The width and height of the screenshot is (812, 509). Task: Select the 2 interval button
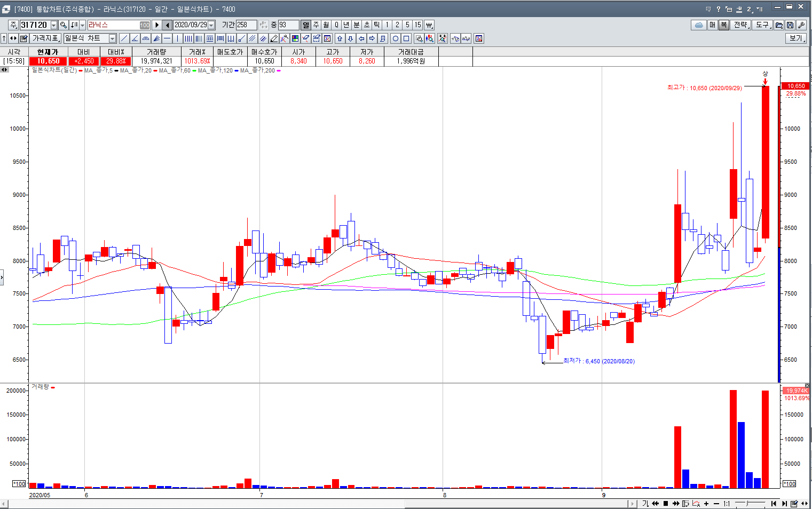tap(397, 25)
